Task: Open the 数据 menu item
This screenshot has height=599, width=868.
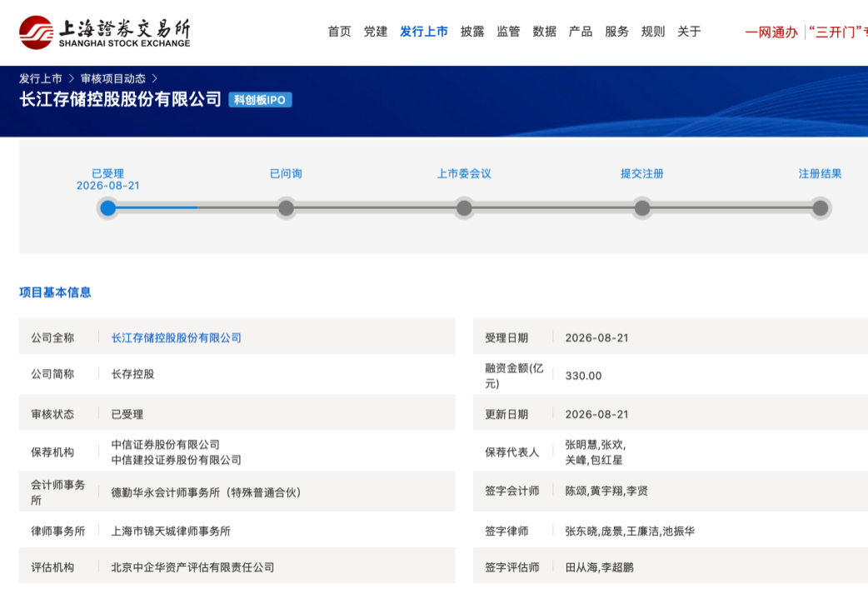Action: (544, 32)
